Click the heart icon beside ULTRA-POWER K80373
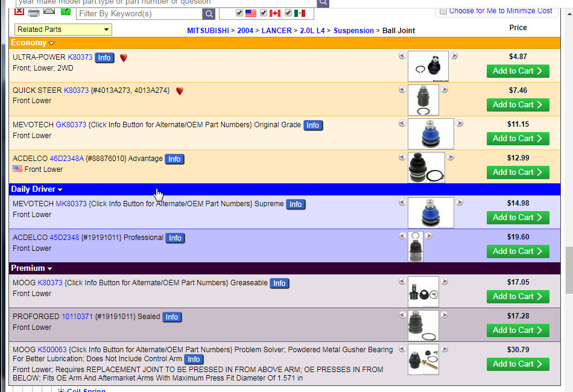Viewport: 573px width, 392px height. click(124, 58)
